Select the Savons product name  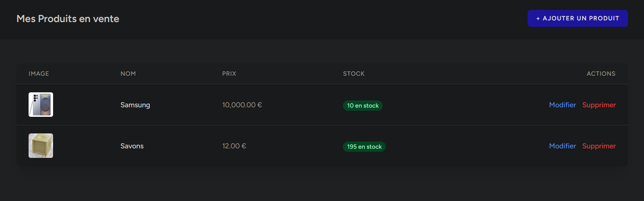pos(132,146)
